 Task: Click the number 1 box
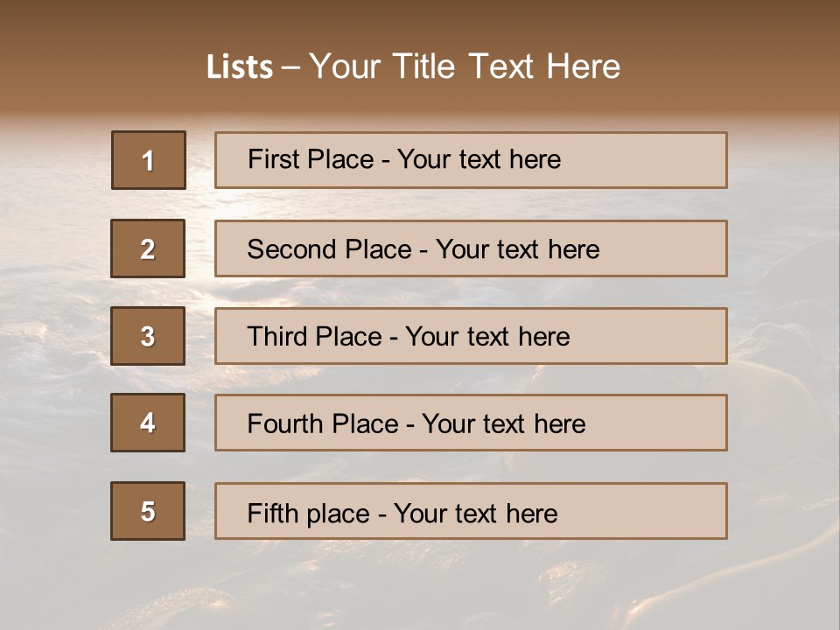(x=148, y=160)
